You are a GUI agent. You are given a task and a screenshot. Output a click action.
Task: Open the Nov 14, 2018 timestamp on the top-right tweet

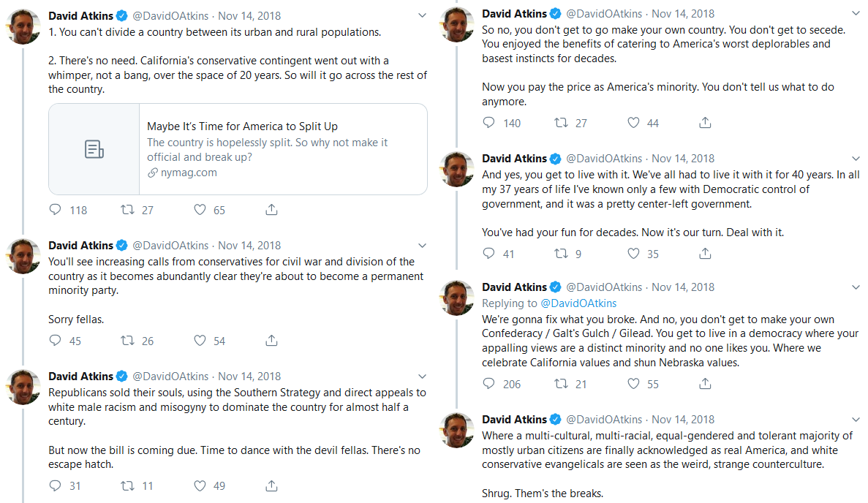coord(682,14)
